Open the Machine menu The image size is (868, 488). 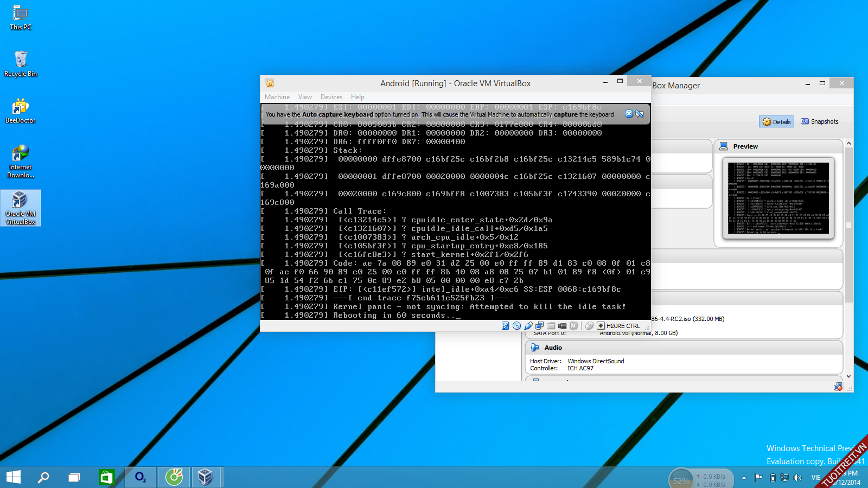coord(277,97)
